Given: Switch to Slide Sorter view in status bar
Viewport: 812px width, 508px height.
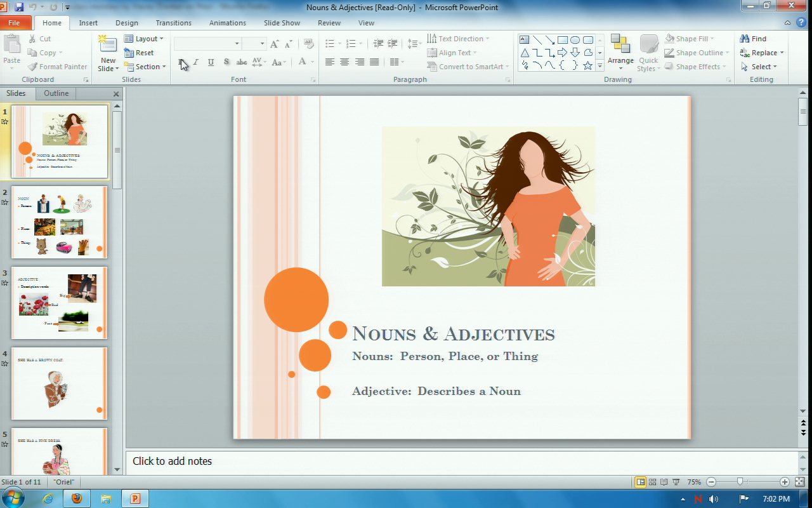Looking at the screenshot, I should tap(652, 482).
